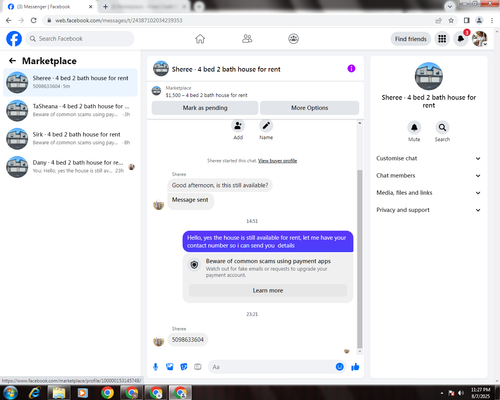Image resolution: width=500 pixels, height=400 pixels.
Task: Open the notifications bell in the header
Action: (461, 39)
